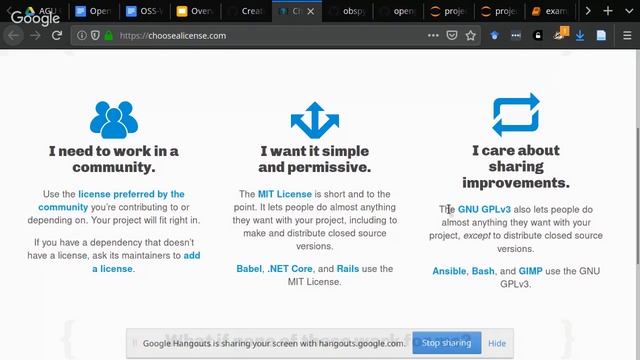Stop sharing screen with Hangouts
This screenshot has width=640, height=360.
pos(447,343)
